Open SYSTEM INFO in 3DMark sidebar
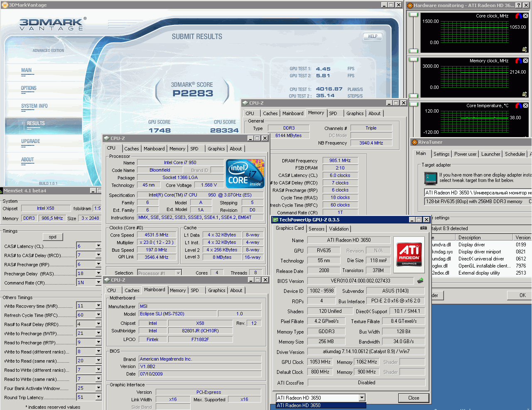 [x=34, y=106]
